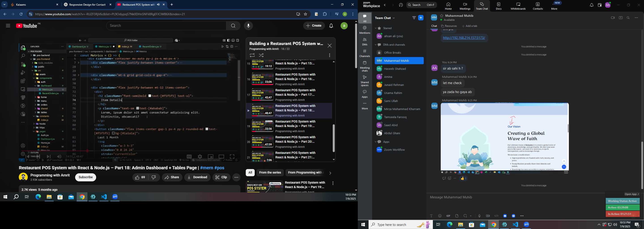Click the YouTube search magnifier button
The width and height of the screenshot is (644, 229).
pos(233,26)
